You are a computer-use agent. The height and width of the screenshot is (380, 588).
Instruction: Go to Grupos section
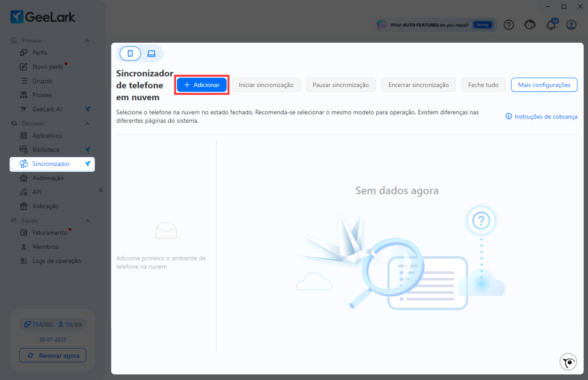42,81
